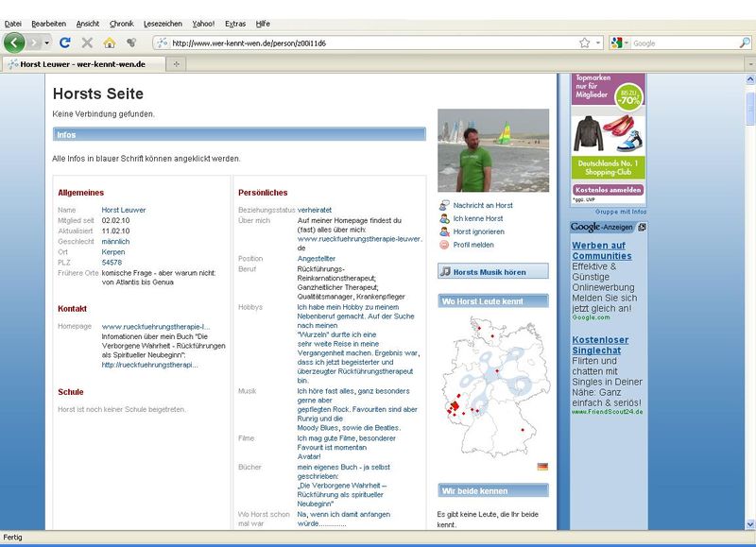This screenshot has height=547, width=756.
Task: Click the Google icon in the search box
Action: coord(615,42)
